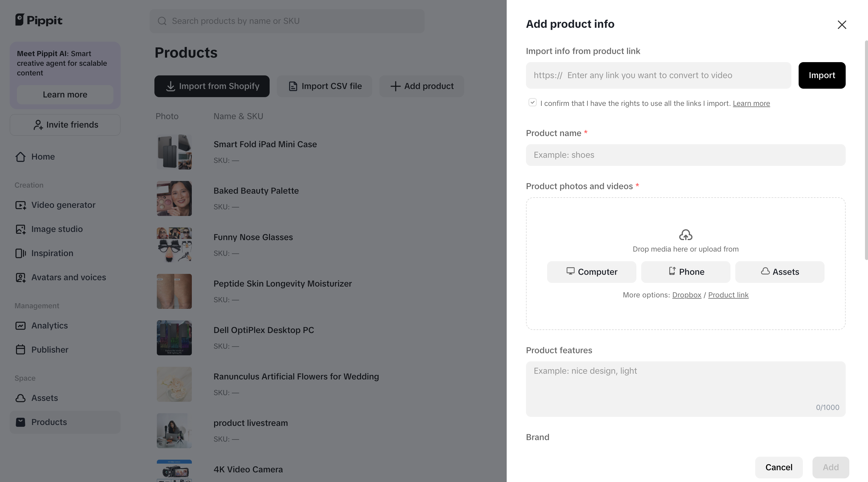The image size is (868, 482).
Task: Open Image studio from the sidebar
Action: pyautogui.click(x=57, y=229)
